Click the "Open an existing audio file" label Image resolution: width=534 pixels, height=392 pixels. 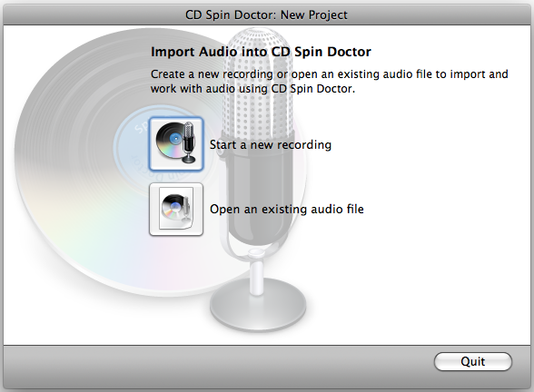pyautogui.click(x=287, y=209)
